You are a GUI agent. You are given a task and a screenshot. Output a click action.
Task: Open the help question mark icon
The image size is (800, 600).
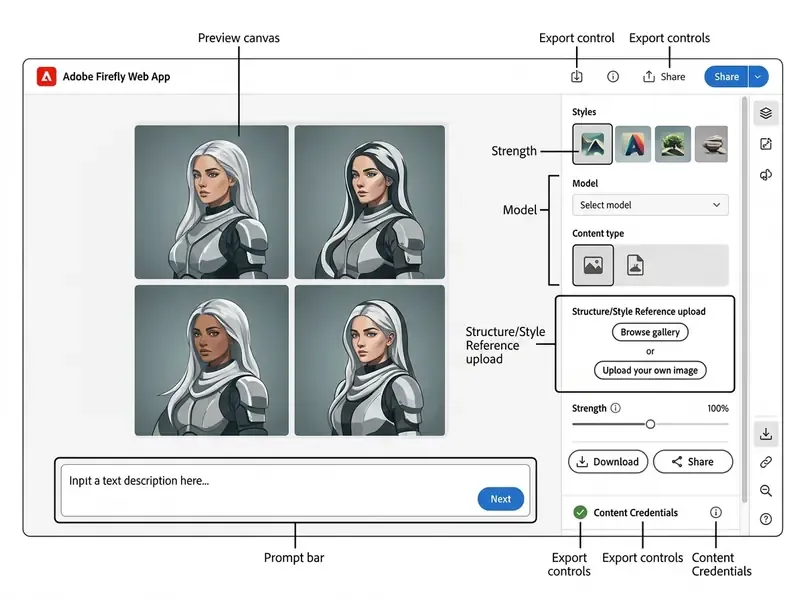pos(766,519)
